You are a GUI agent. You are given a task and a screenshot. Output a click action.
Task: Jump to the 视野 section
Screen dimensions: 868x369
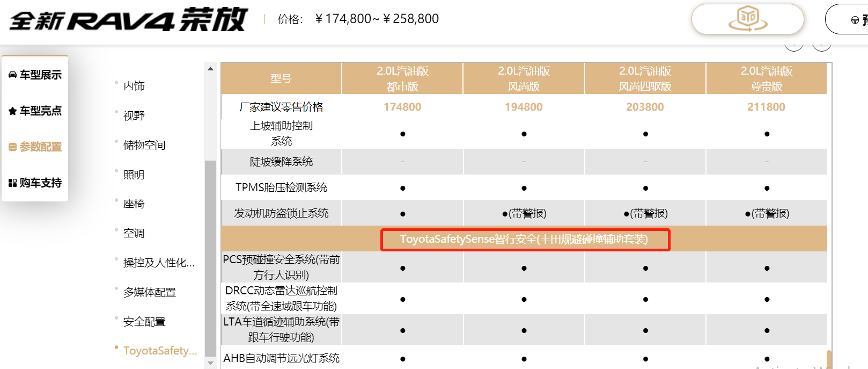[134, 115]
